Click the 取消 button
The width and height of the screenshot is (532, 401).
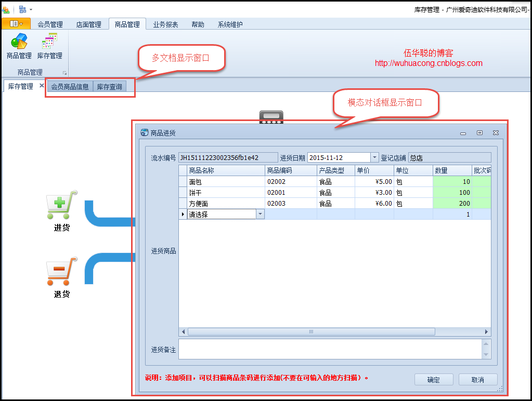[x=478, y=380]
